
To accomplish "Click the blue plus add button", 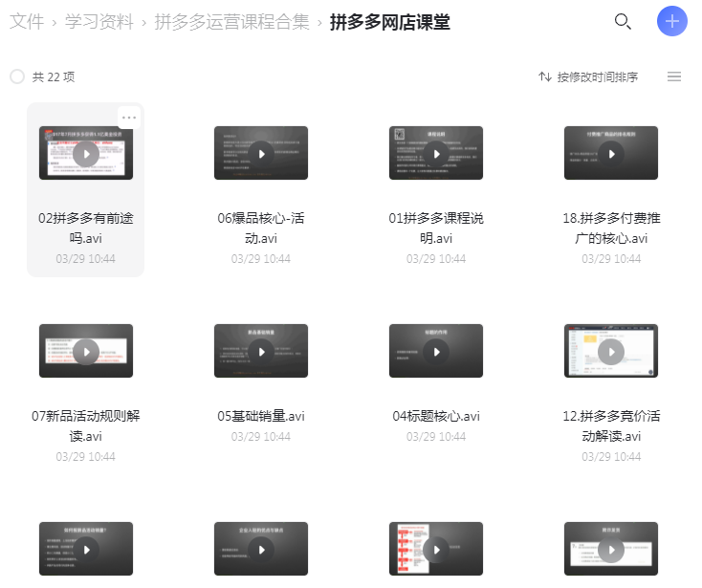I will tap(672, 21).
